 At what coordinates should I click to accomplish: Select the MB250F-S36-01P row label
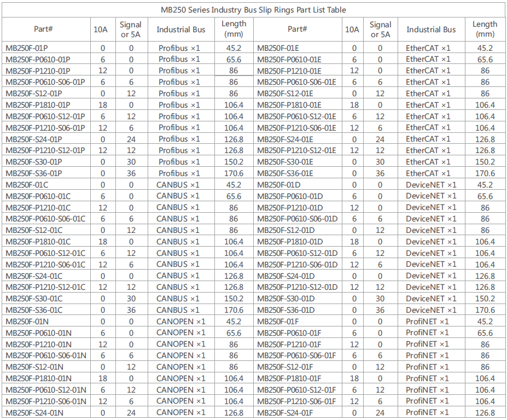tap(33, 173)
